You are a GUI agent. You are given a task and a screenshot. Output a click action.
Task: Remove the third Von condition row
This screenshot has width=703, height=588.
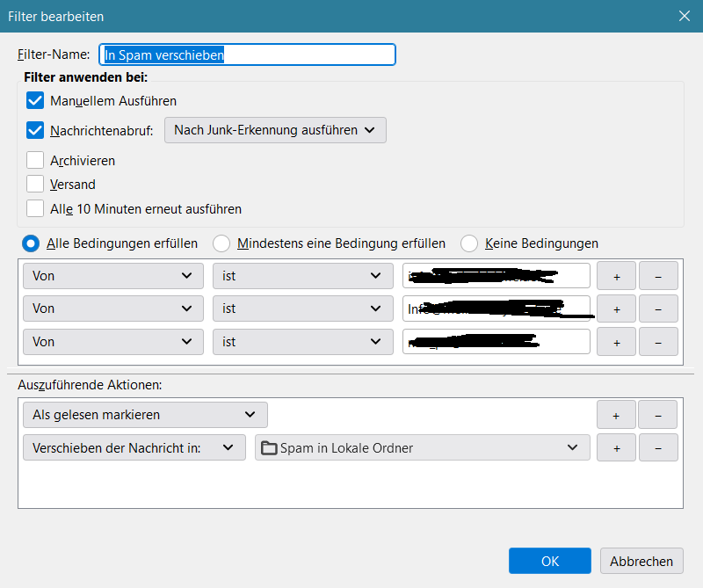[658, 341]
